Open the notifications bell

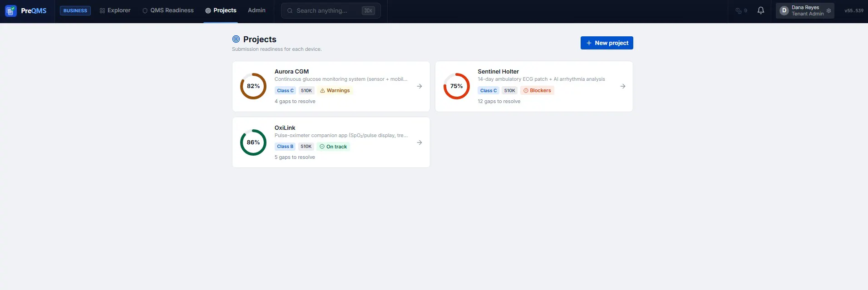(761, 10)
